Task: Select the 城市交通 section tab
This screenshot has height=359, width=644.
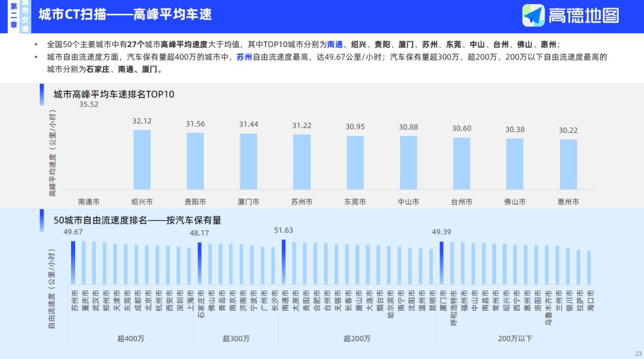Action: [x=25, y=16]
